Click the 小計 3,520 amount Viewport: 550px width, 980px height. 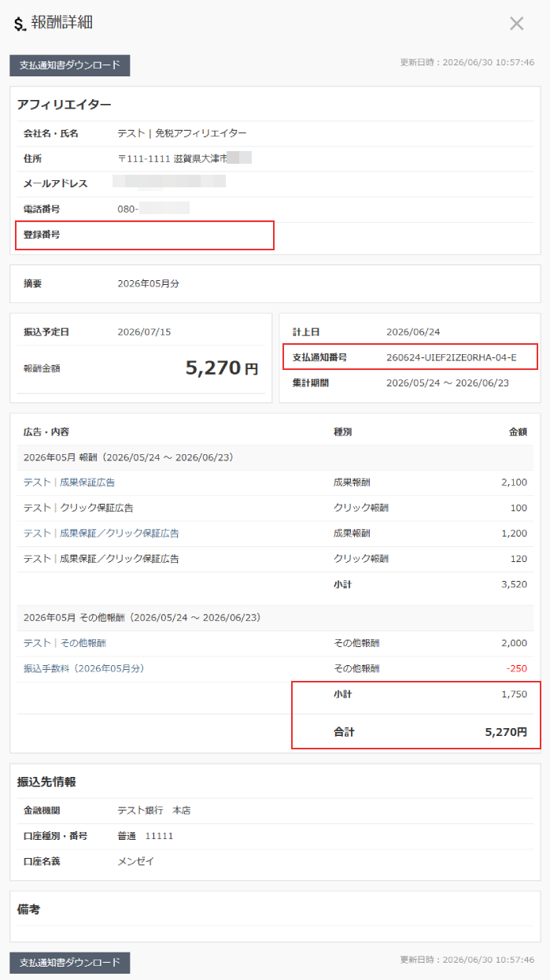tap(514, 585)
